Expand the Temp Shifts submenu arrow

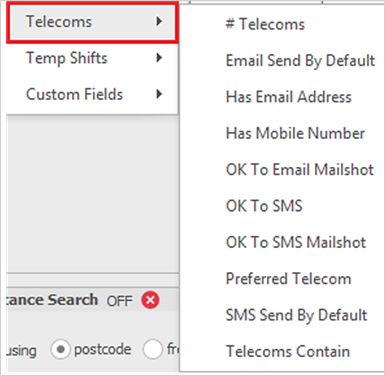tap(159, 58)
